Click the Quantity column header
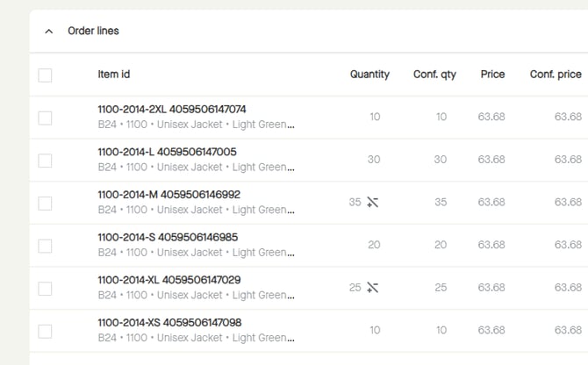This screenshot has height=365, width=588. tap(369, 75)
